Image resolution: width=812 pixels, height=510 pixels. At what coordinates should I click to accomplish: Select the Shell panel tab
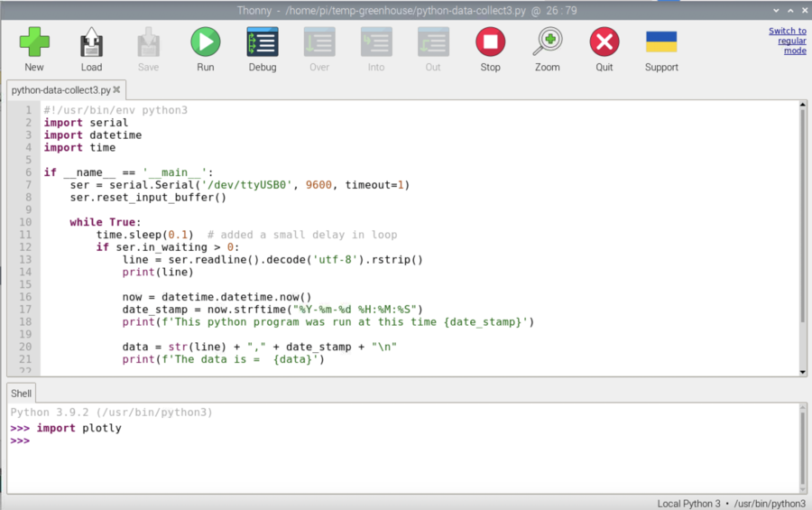21,393
